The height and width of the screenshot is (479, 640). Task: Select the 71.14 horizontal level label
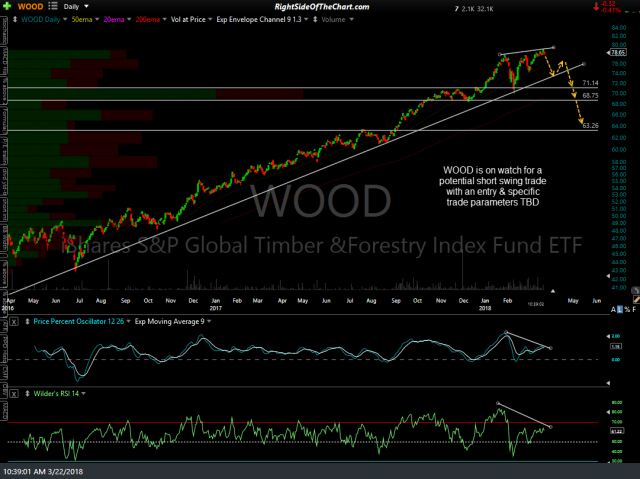point(590,83)
